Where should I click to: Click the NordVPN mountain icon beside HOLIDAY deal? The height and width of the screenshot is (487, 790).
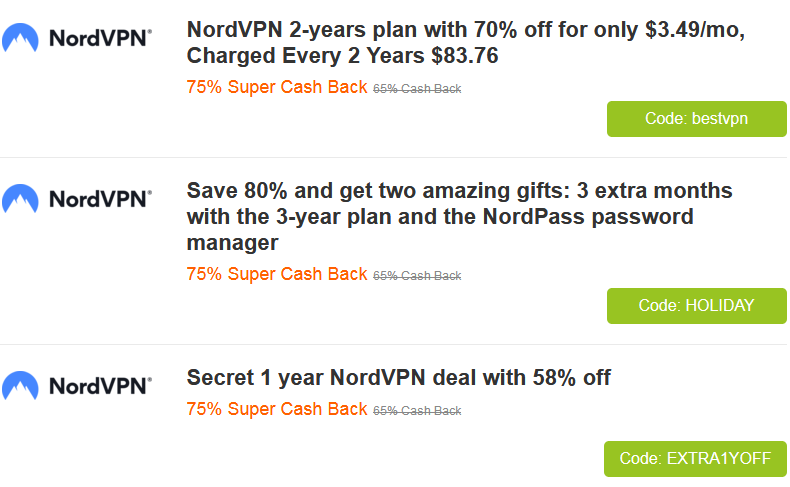[20, 197]
